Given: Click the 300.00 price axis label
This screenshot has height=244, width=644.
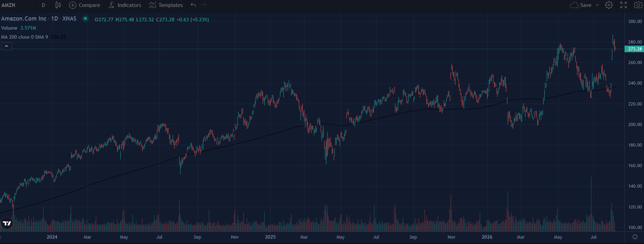Looking at the screenshot, I should [x=635, y=22].
